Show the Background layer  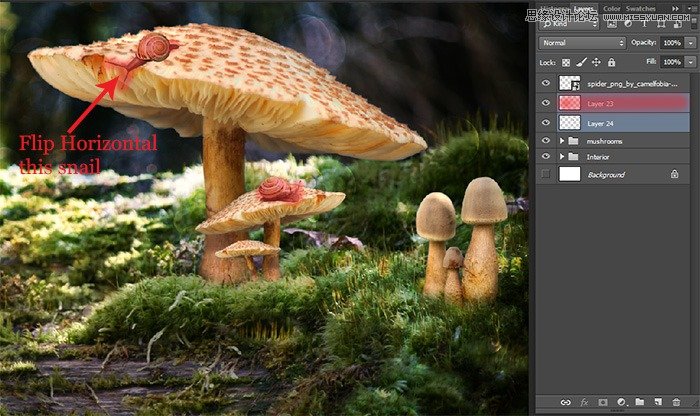[546, 175]
